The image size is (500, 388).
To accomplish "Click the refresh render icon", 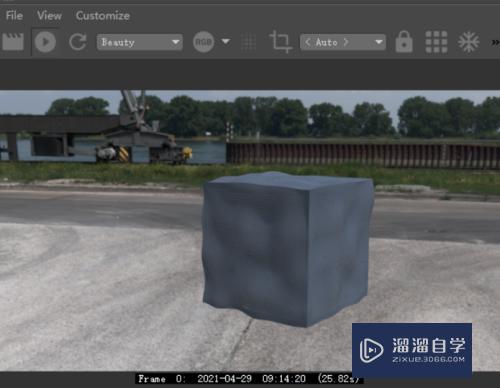I will (x=78, y=42).
